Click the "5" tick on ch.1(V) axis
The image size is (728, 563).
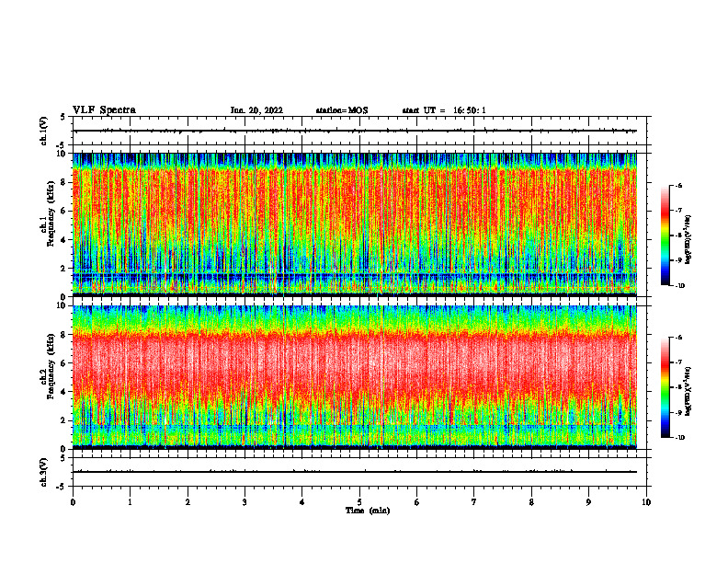coord(63,117)
